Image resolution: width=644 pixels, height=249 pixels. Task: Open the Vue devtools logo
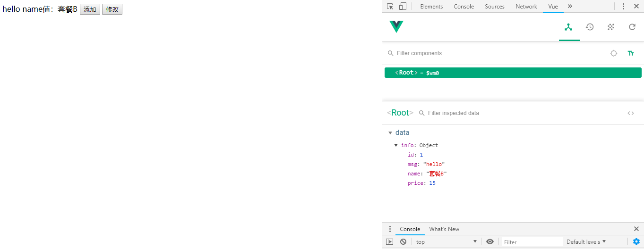(396, 27)
